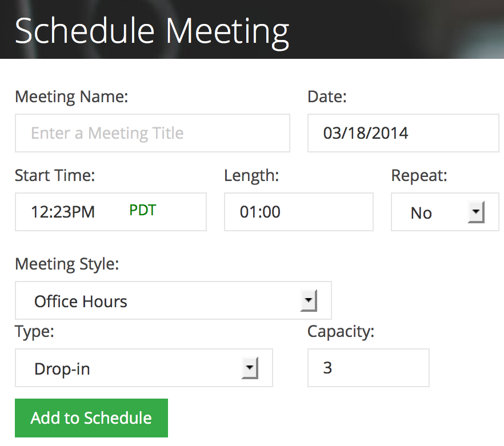Click the Date label
Screen dimensions: 504x446
click(x=327, y=97)
